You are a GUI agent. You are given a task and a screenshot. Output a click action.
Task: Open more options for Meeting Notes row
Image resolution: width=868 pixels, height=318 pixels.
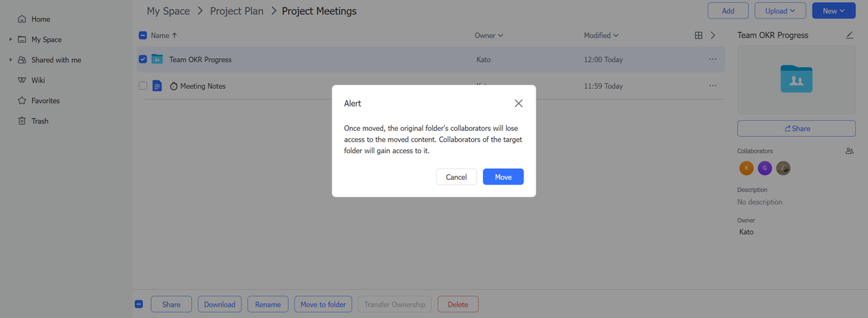coord(713,86)
